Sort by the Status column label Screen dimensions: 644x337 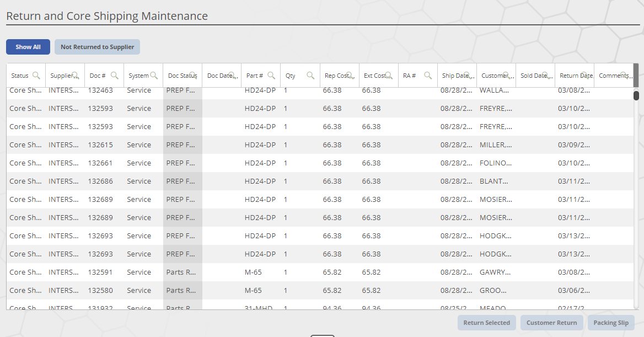coord(20,76)
